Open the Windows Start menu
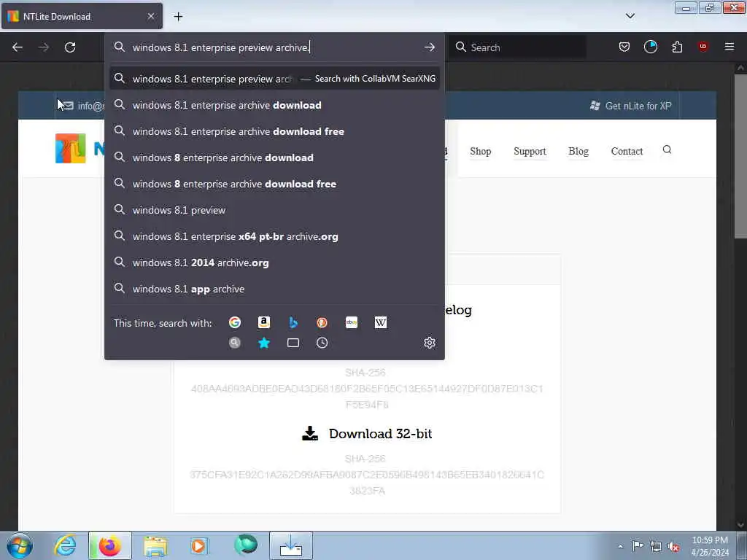Screen dimensions: 747x560 20,545
